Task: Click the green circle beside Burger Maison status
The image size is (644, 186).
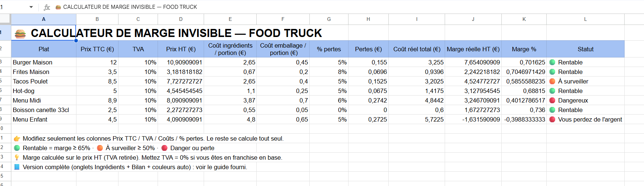Action: 552,62
